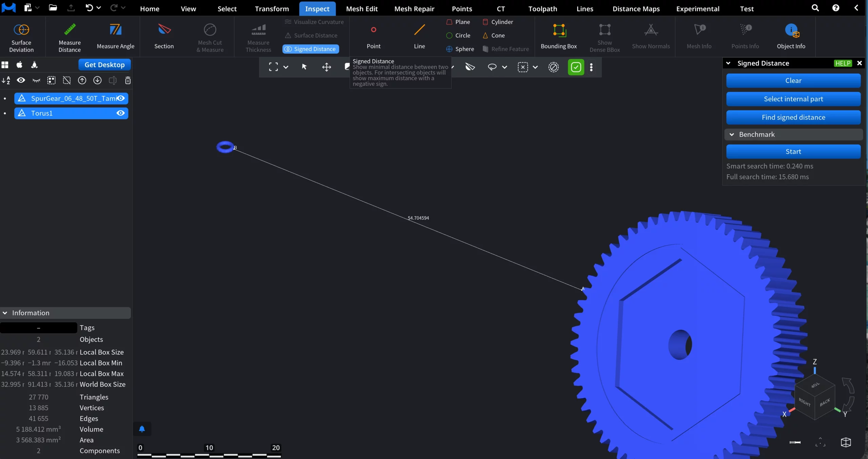Open Mesh Cut & Measure
The image size is (868, 459).
(x=210, y=37)
